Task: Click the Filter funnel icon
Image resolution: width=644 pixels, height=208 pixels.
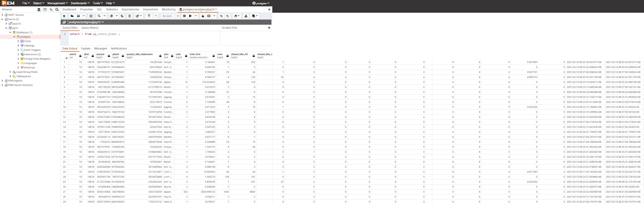Action: [x=149, y=16]
